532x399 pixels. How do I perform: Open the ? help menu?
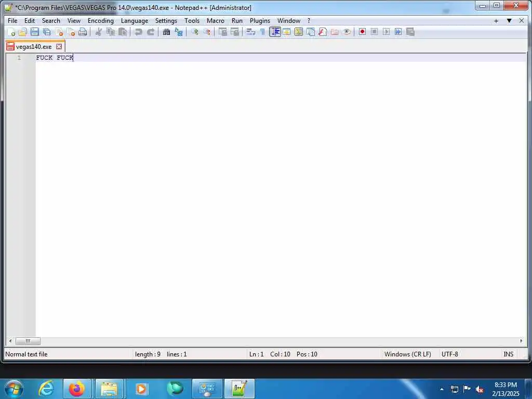coord(309,21)
